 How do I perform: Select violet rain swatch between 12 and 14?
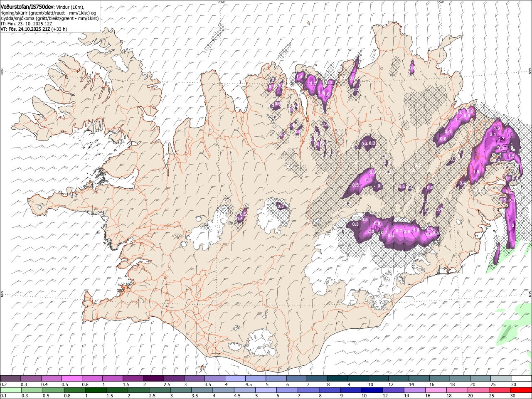[x=393, y=390]
